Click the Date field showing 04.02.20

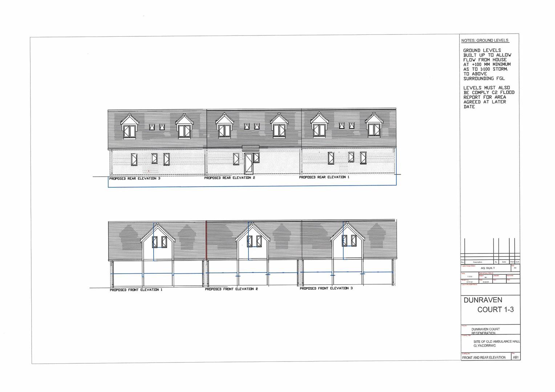[486, 282]
